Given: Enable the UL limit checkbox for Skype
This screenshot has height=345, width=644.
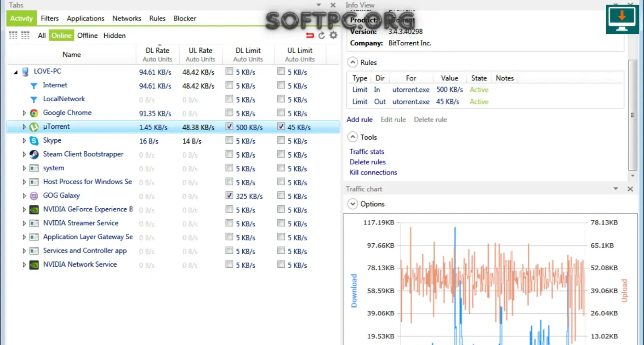Looking at the screenshot, I should 281,140.
